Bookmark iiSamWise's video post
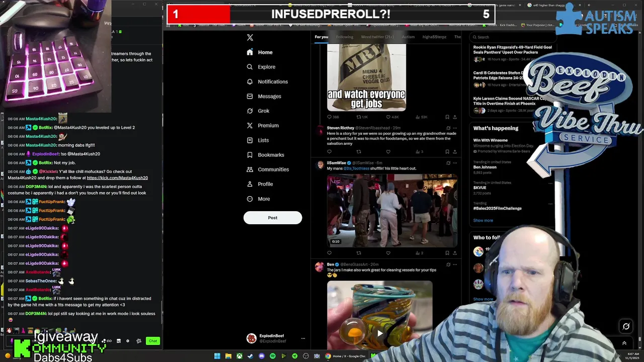The width and height of the screenshot is (644, 362). 447,253
